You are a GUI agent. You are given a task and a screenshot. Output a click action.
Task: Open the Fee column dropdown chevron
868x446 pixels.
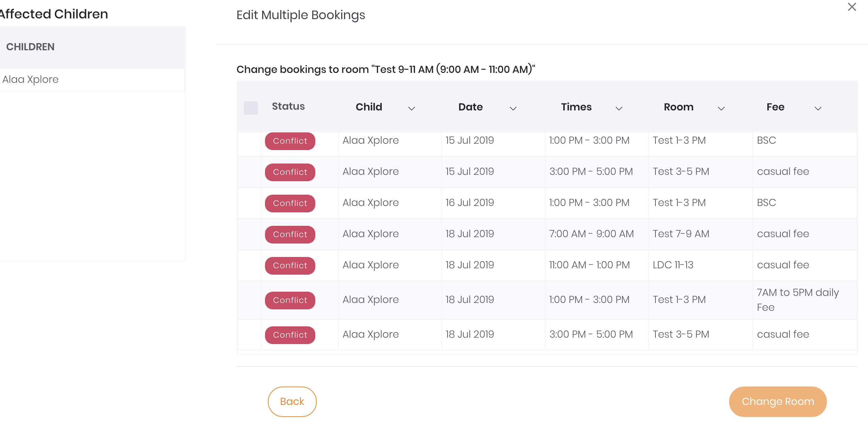pyautogui.click(x=818, y=108)
